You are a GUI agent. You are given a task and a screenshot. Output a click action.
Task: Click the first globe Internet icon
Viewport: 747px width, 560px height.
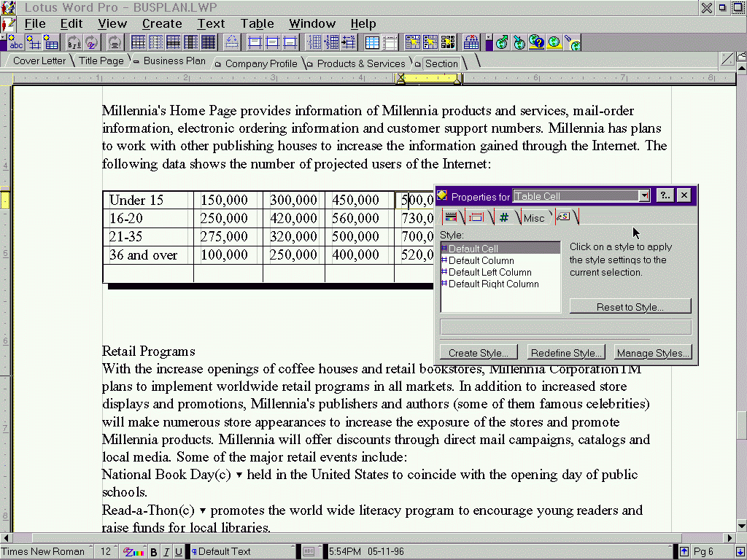tap(501, 43)
